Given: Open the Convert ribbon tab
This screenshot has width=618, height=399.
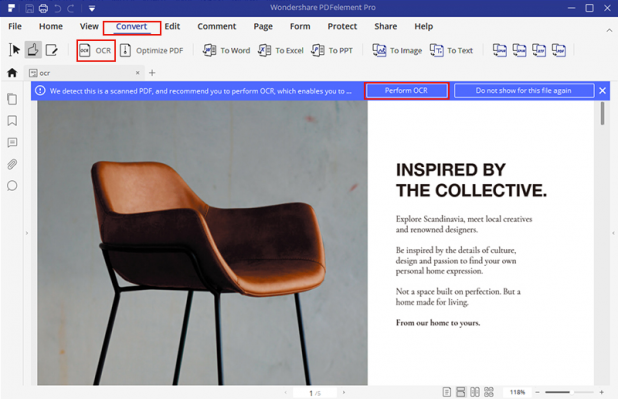Looking at the screenshot, I should point(131,26).
